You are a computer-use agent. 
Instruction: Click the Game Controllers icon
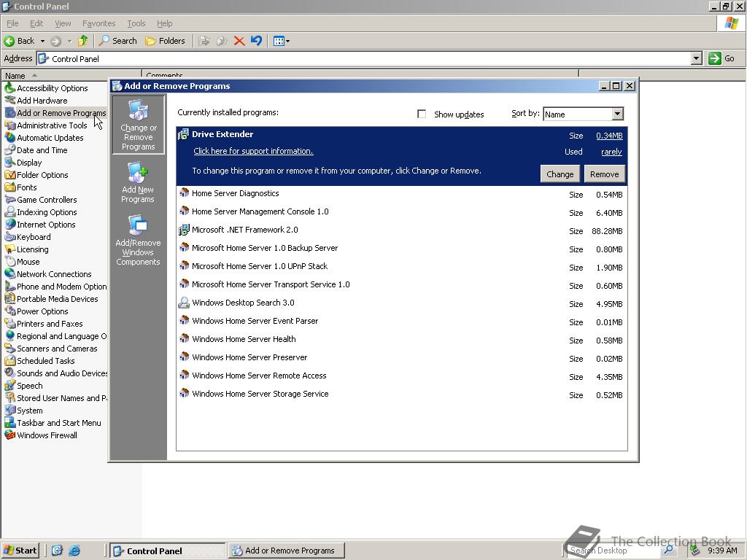(x=9, y=200)
